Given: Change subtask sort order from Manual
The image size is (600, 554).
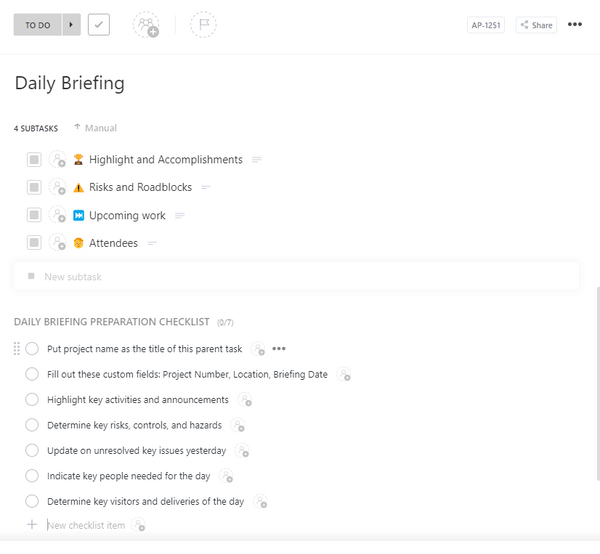Looking at the screenshot, I should pyautogui.click(x=95, y=128).
